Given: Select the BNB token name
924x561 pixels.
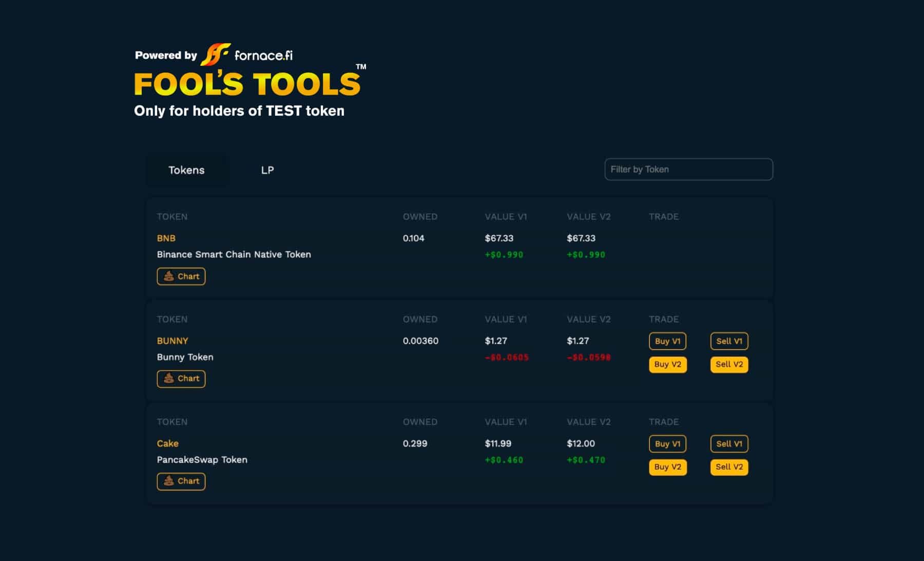Looking at the screenshot, I should coord(166,238).
